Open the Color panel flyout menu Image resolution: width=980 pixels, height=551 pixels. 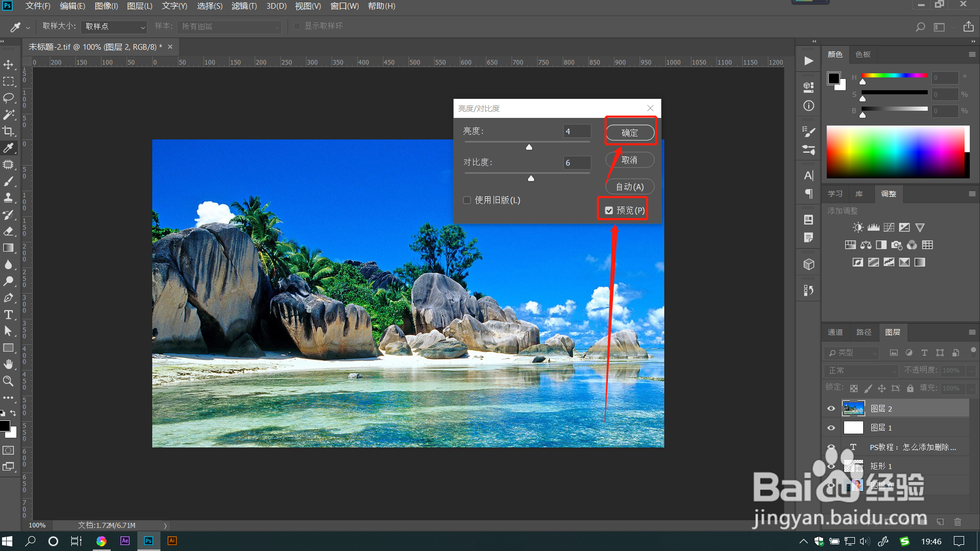click(x=972, y=54)
